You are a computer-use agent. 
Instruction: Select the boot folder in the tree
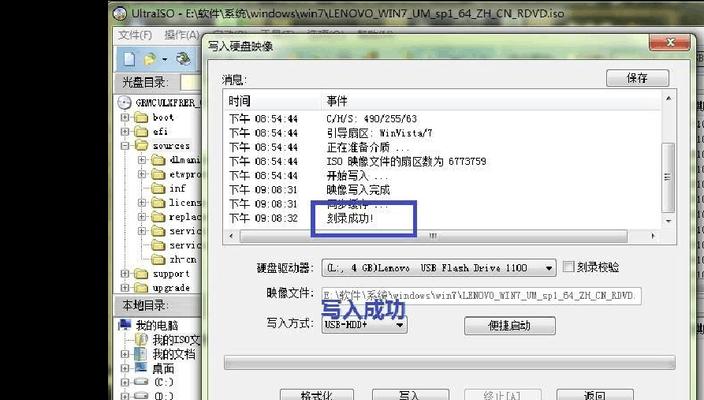click(x=154, y=118)
